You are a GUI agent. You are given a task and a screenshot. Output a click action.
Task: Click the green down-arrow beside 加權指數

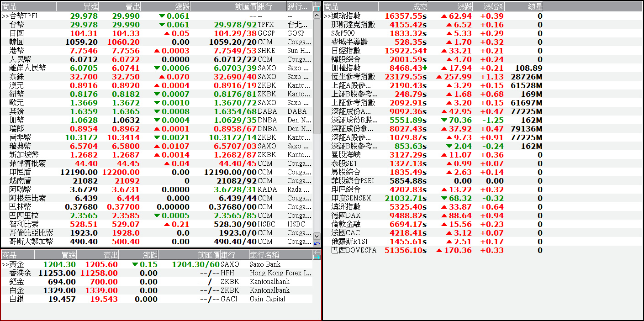click(x=425, y=68)
